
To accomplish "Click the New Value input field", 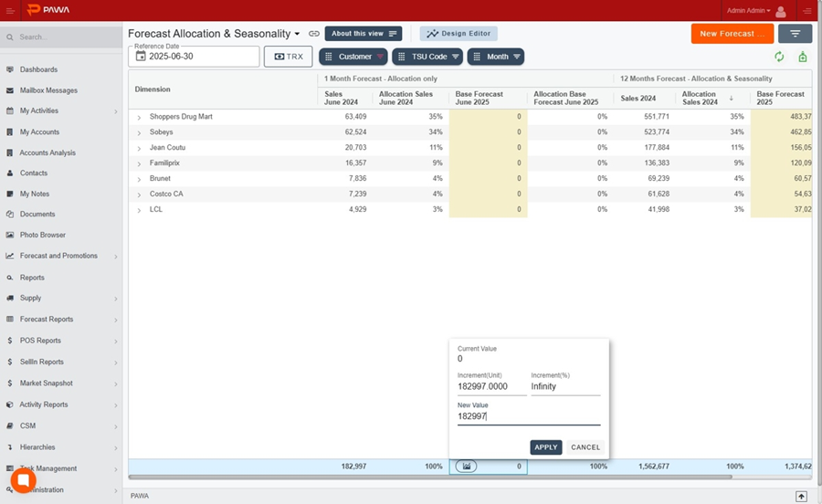I will (529, 416).
